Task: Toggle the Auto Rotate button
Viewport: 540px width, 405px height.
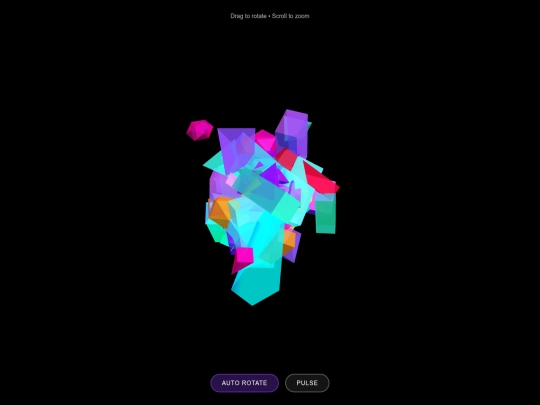Action: (245, 383)
